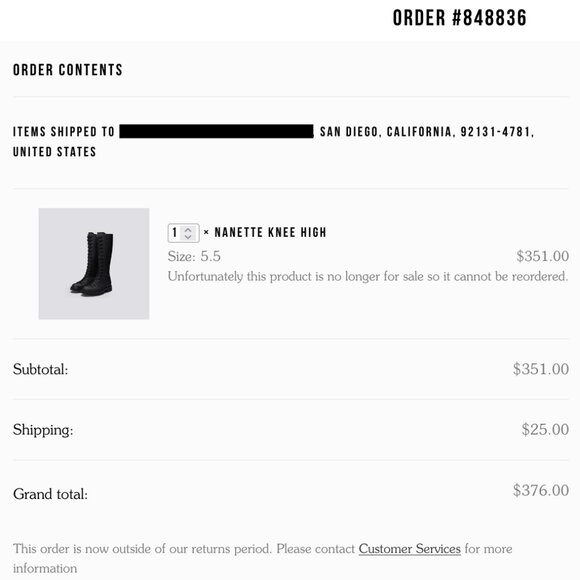Click the $25.00 shipping amount

(545, 429)
